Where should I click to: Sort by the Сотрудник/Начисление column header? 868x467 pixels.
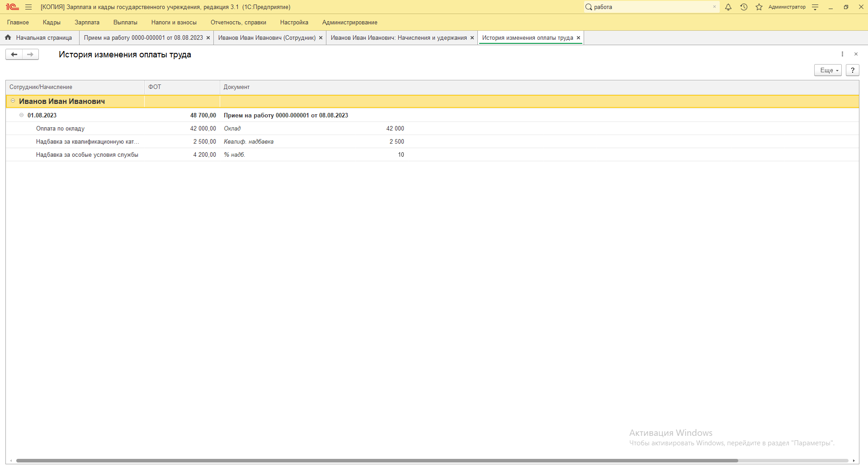pos(75,87)
